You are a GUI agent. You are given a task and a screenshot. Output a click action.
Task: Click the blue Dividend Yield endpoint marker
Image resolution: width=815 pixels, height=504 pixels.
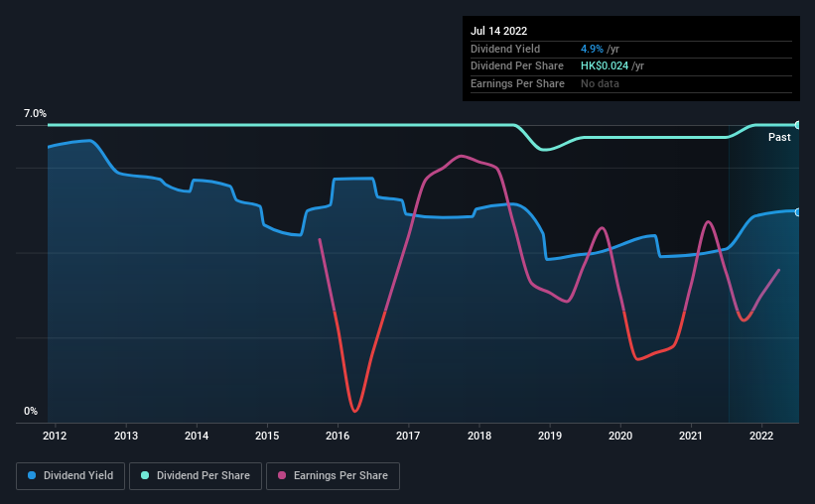click(x=798, y=212)
